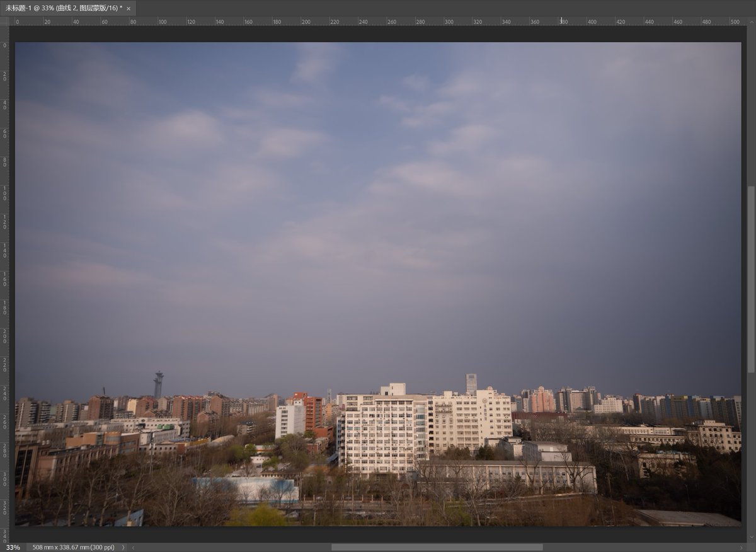
Task: Open the status bar info arrow menu
Action: [122, 547]
